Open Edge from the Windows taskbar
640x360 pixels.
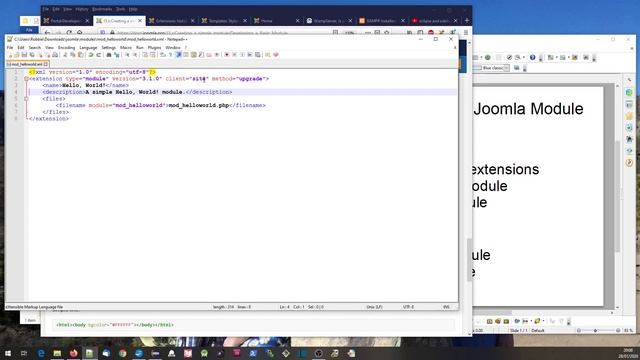click(41, 353)
